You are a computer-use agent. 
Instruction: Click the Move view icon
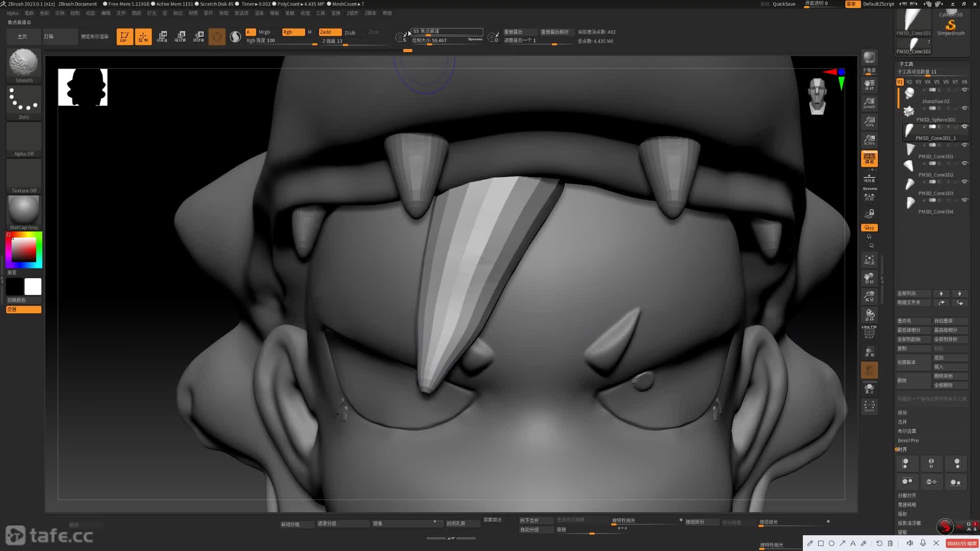869,279
